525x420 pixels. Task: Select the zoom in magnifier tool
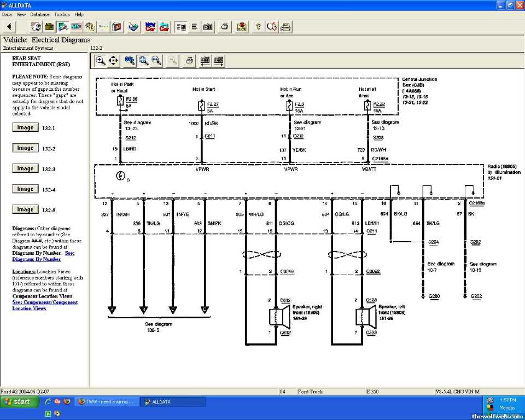click(x=101, y=61)
